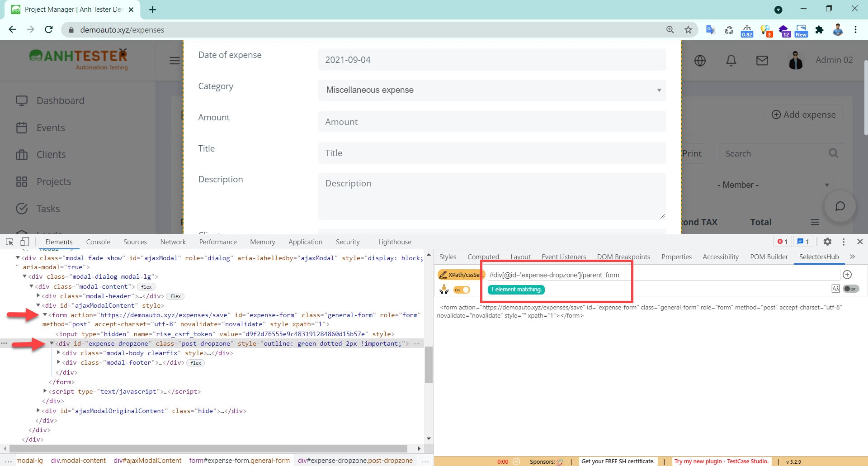Expand the script text/javascript node
Image resolution: width=868 pixels, height=466 pixels.
45,391
